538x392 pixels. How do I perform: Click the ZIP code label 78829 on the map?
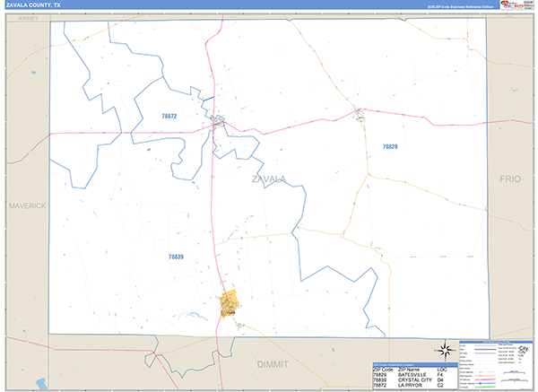point(390,146)
